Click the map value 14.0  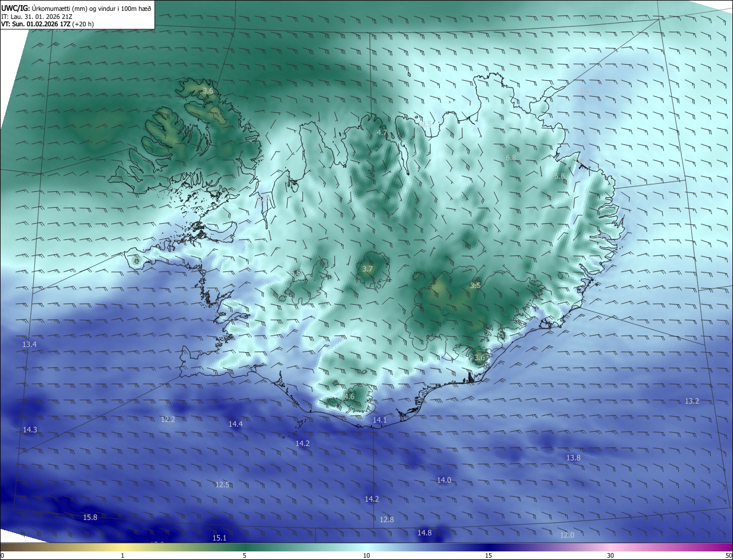point(444,480)
